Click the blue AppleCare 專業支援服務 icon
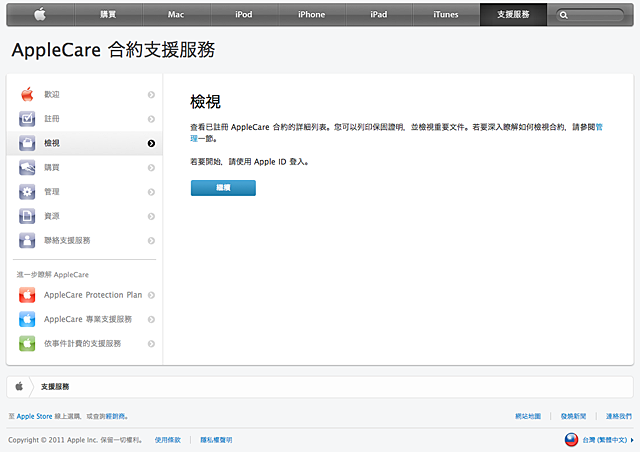Viewport: 640px width, 452px height. tap(27, 319)
